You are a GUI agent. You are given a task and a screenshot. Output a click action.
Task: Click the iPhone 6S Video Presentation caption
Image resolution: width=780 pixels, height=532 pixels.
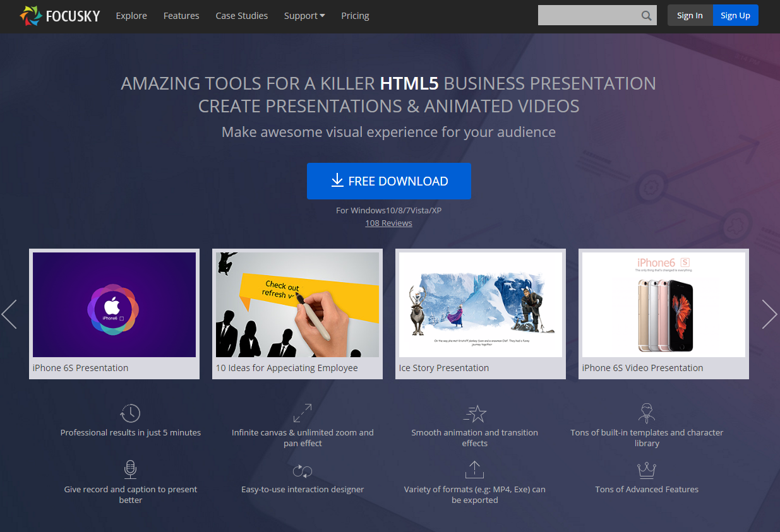coord(642,368)
